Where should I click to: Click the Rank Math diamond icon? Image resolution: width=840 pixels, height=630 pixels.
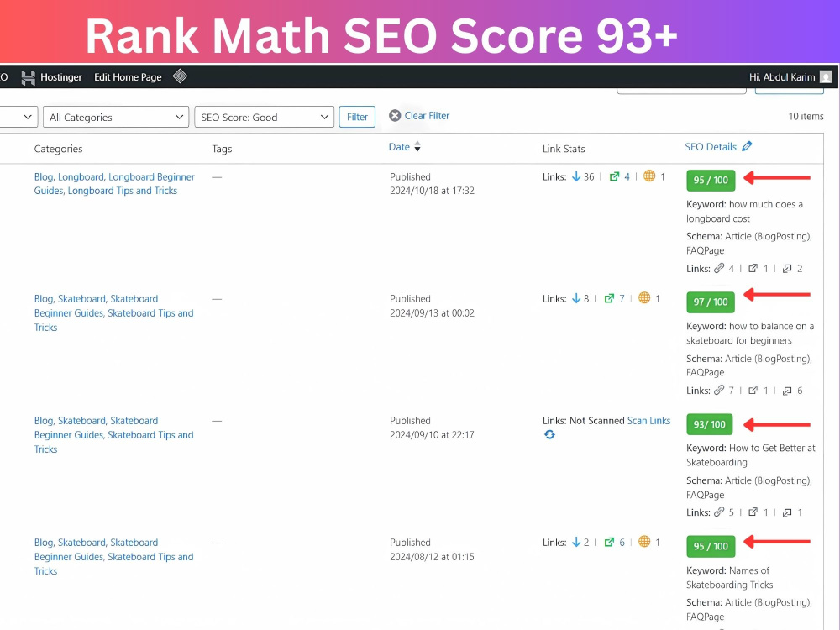click(180, 76)
